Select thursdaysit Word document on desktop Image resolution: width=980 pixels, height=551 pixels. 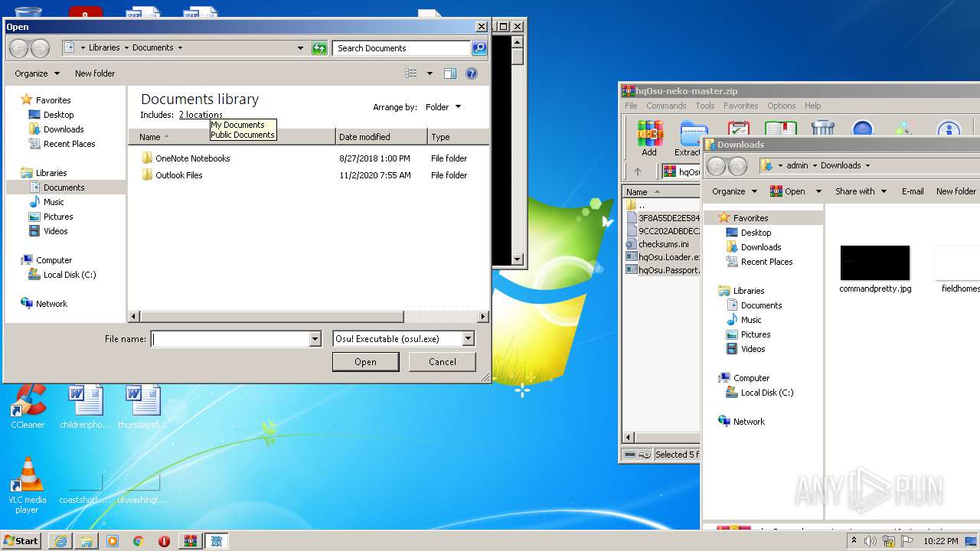click(143, 406)
